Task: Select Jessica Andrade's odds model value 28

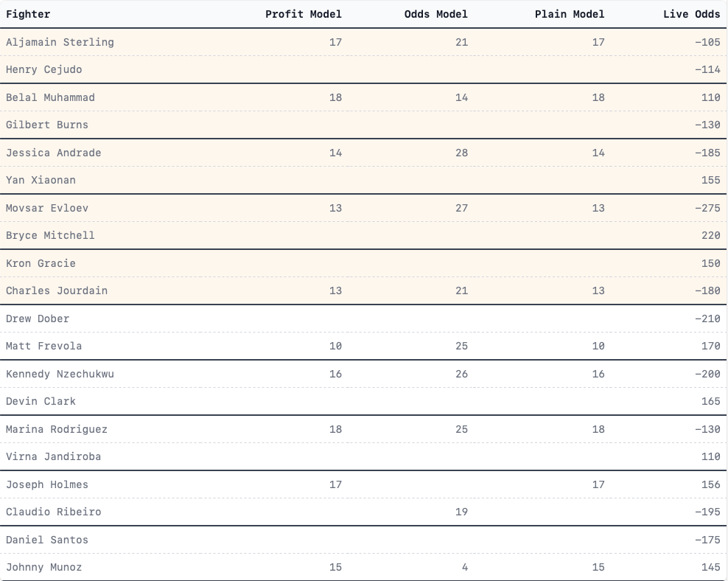Action: point(461,153)
